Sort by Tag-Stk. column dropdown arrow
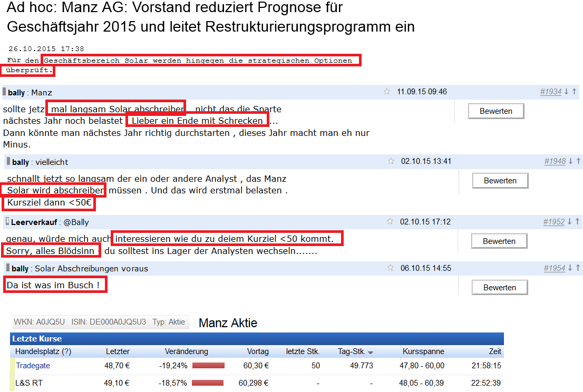The height and width of the screenshot is (392, 583). pos(371,352)
